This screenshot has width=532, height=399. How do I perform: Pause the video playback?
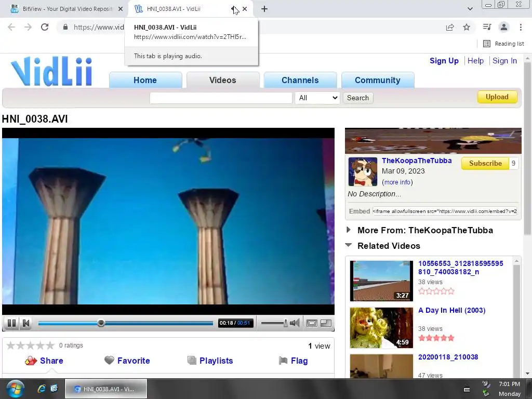[x=11, y=323]
